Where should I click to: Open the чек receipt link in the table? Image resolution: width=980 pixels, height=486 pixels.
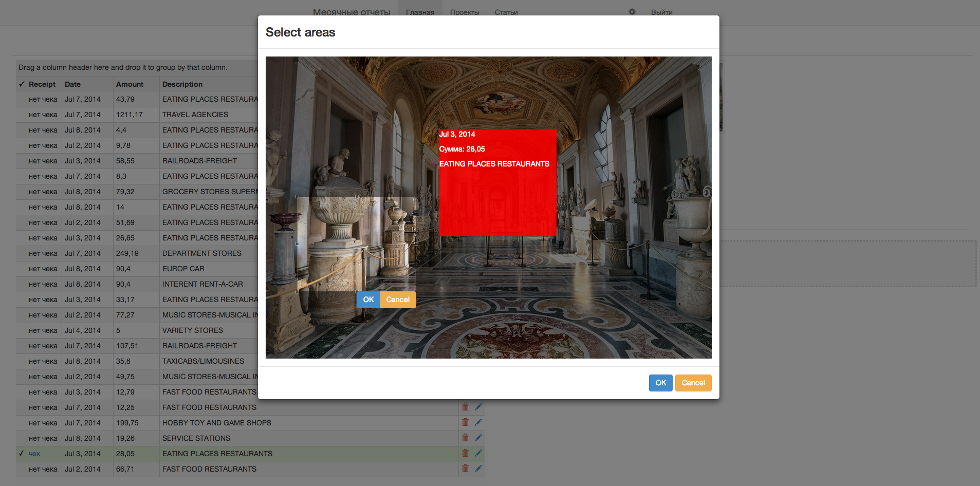tap(34, 454)
